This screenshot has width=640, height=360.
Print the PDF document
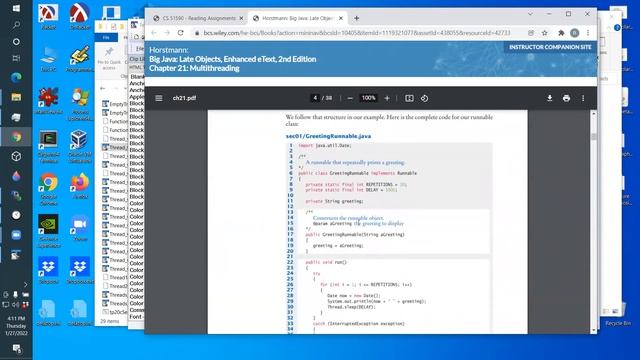click(x=566, y=98)
